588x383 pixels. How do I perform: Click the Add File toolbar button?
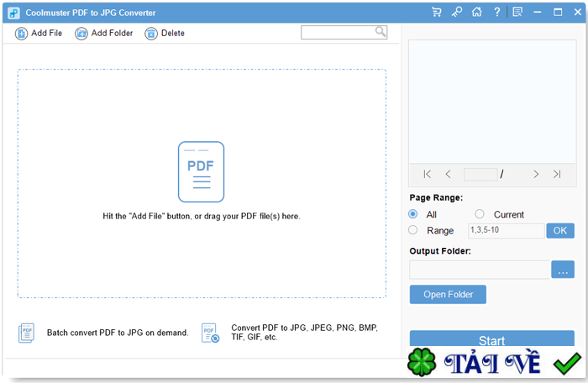click(39, 34)
